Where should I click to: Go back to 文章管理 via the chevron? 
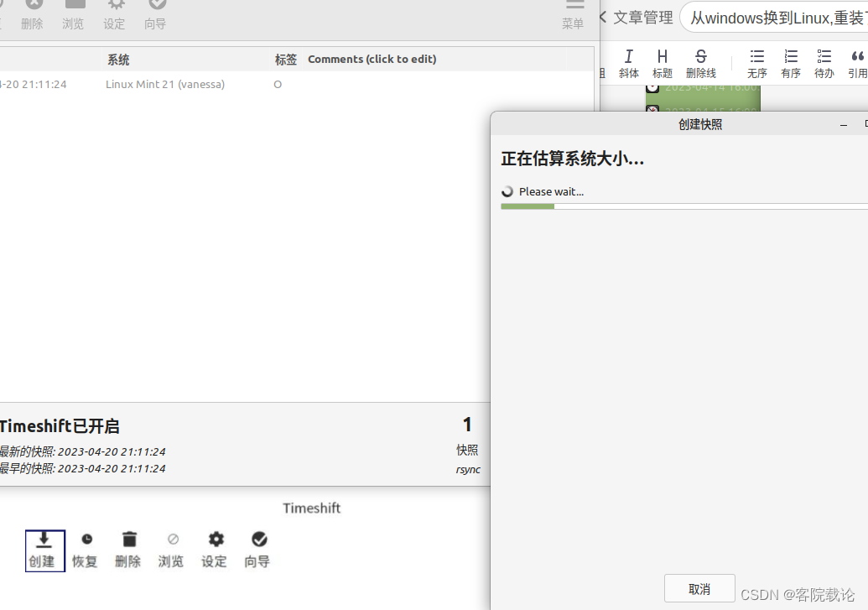603,17
